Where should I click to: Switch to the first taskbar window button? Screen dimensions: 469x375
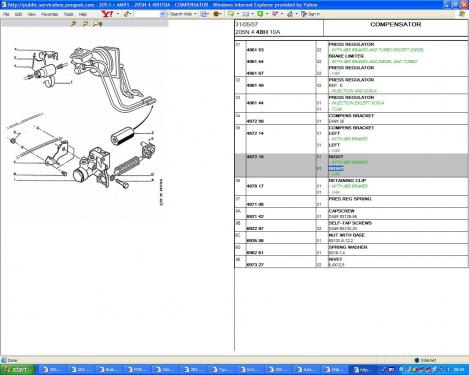(x=53, y=370)
